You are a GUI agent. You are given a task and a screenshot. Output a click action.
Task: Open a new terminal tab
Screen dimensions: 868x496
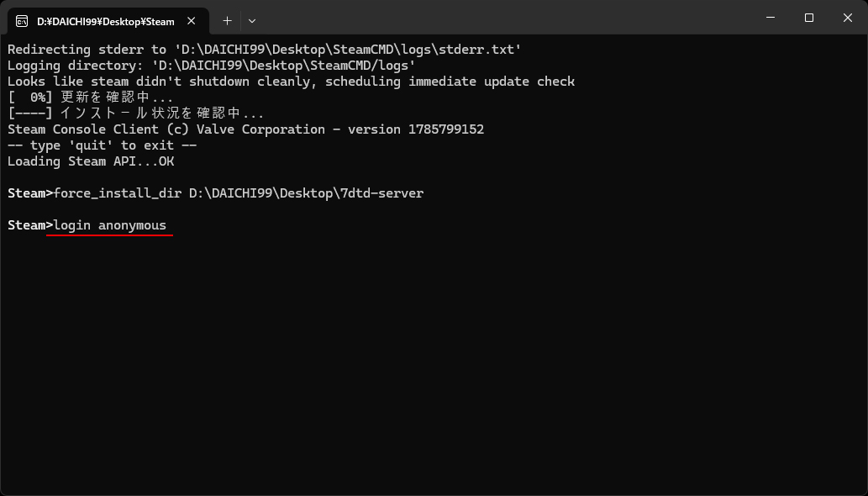tap(227, 21)
